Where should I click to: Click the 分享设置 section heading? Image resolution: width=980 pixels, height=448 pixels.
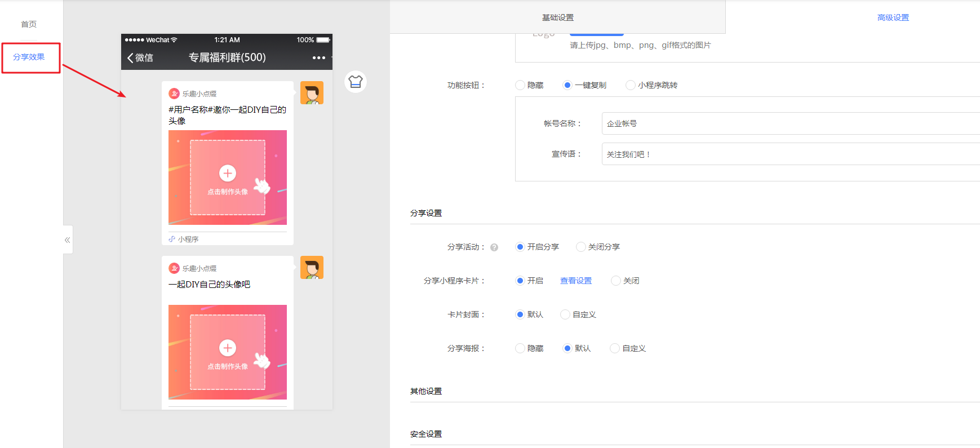point(426,213)
